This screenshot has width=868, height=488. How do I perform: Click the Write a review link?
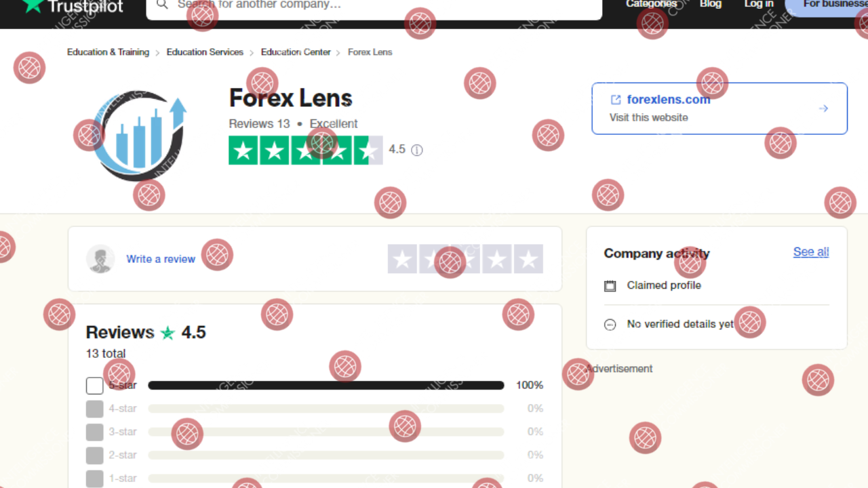point(161,259)
